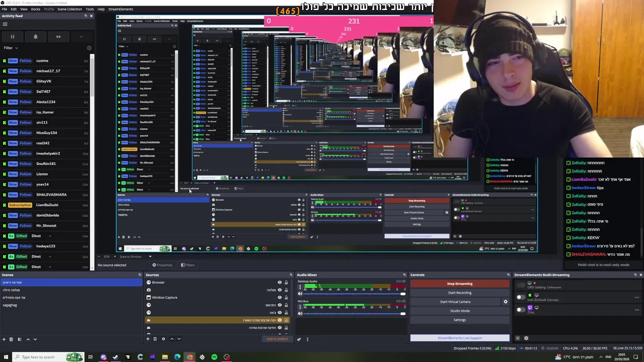Viewport: 644px width, 362px height.
Task: Pop out the Controls dock
Action: pos(508,275)
